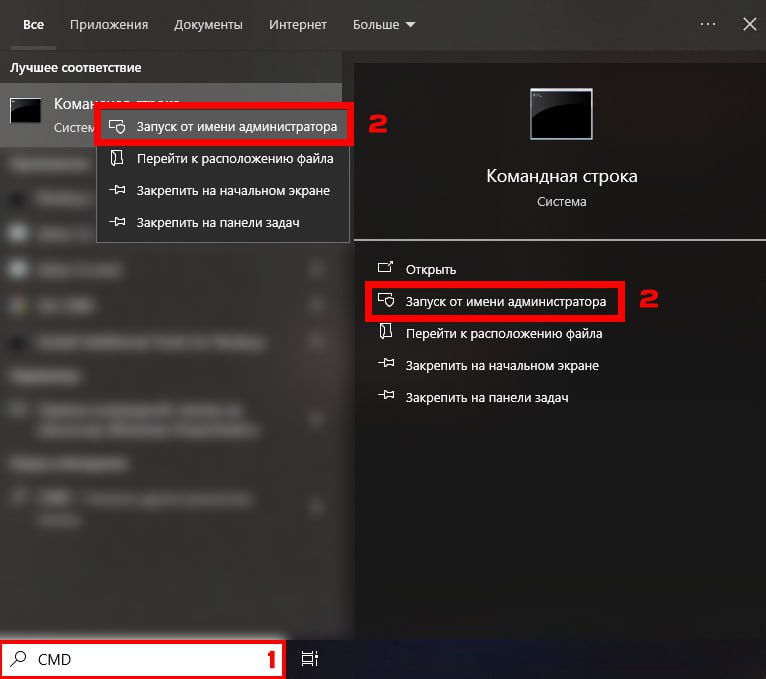Choose Перейти к расположению файла in context menu

click(x=235, y=158)
